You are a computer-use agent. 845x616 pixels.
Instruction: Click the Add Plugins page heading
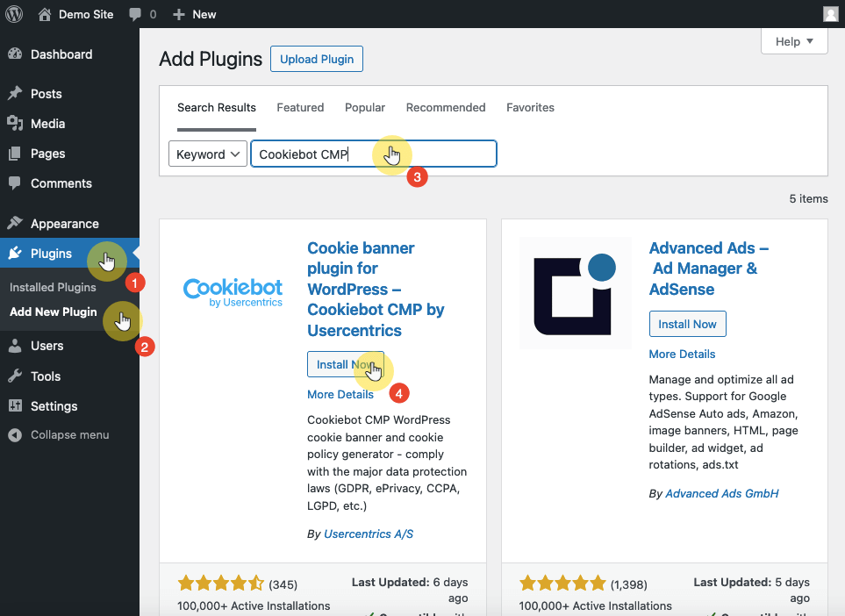click(211, 59)
